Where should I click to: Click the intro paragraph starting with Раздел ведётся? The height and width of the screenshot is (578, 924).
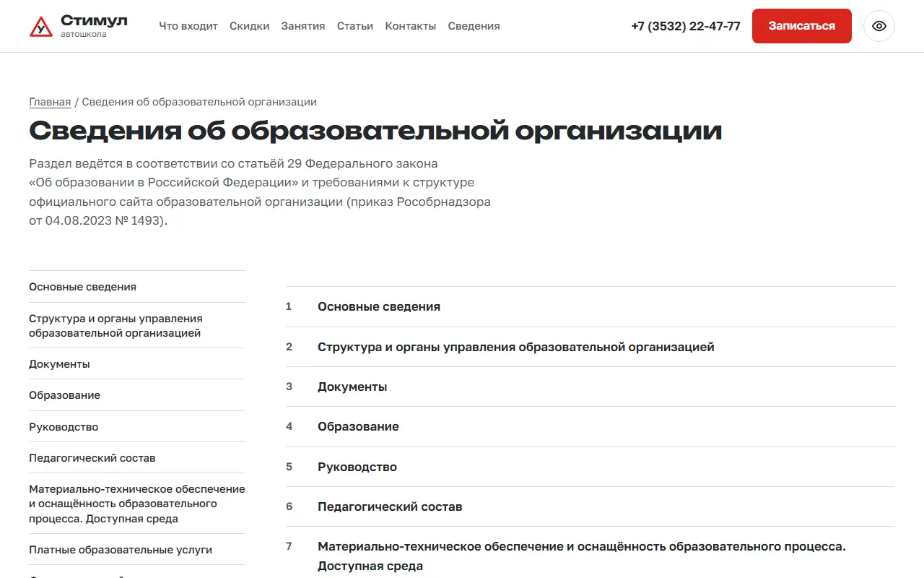[260, 192]
